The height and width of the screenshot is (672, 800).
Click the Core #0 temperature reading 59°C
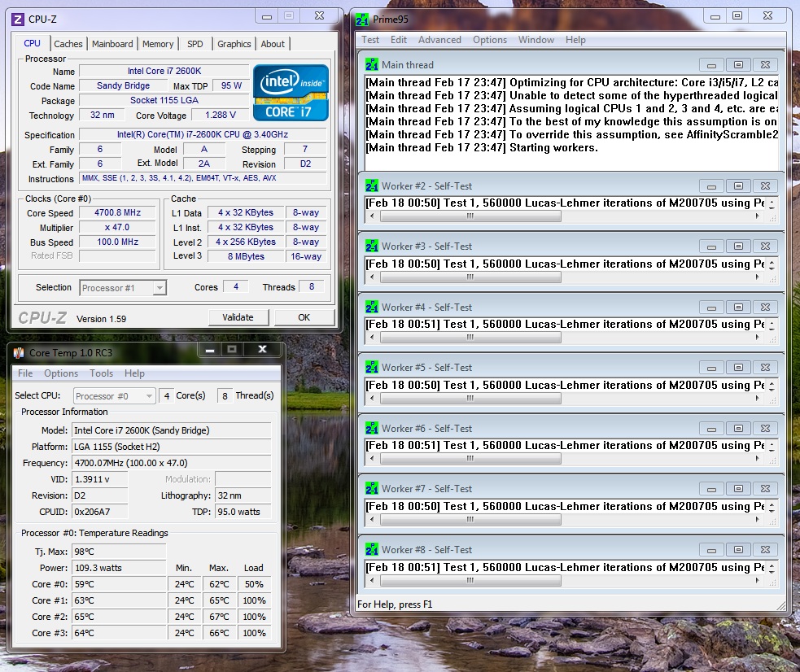[x=120, y=584]
